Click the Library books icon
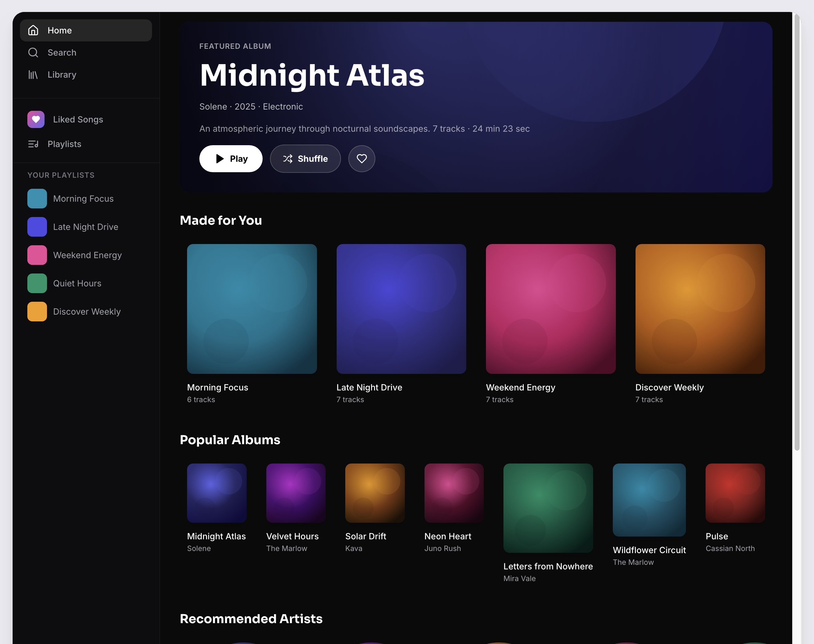The height and width of the screenshot is (644, 814). 33,75
